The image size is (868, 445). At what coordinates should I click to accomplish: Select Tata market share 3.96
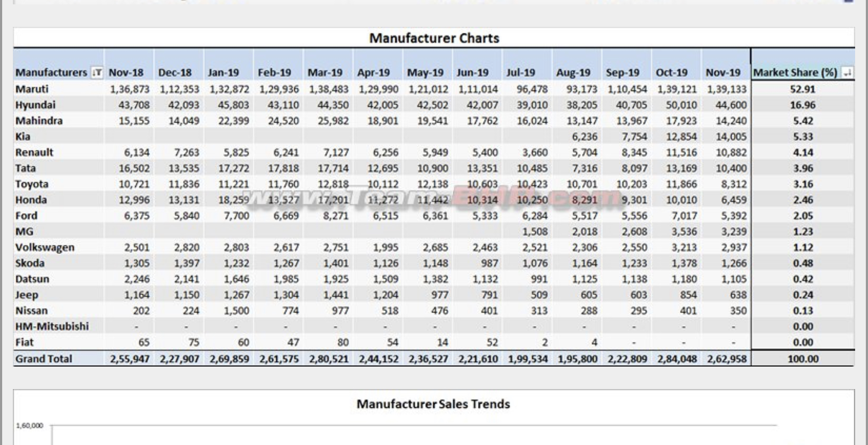click(803, 168)
